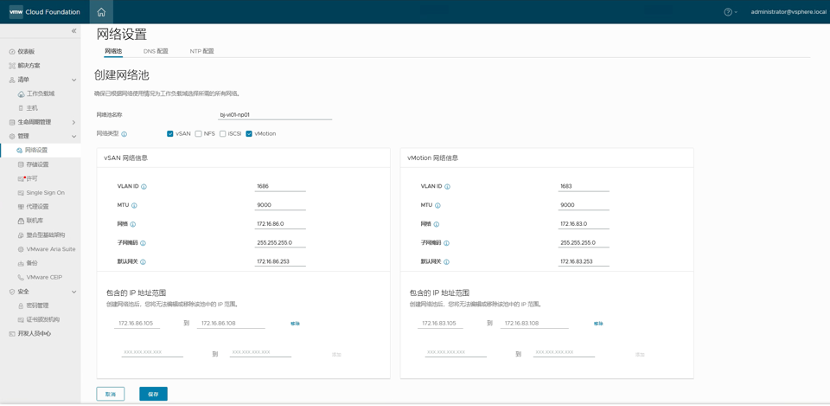
Task: Collapse the sidebar with the double-arrow icon
Action: point(74,31)
